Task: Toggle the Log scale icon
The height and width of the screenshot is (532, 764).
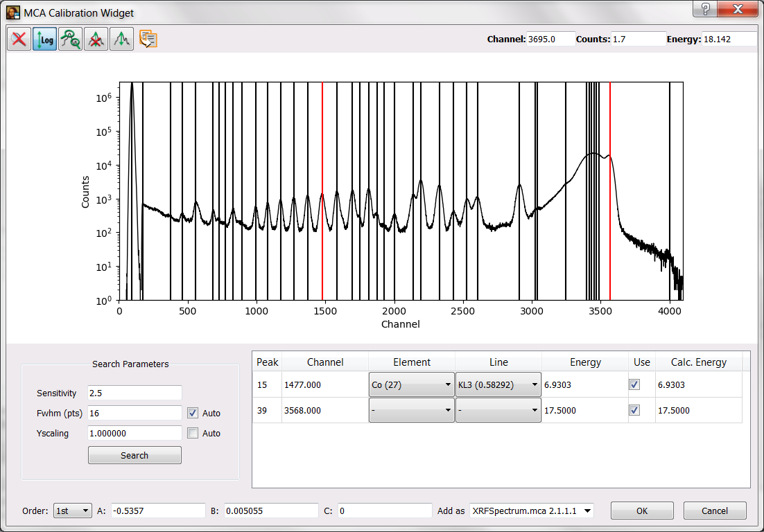Action: pos(44,39)
